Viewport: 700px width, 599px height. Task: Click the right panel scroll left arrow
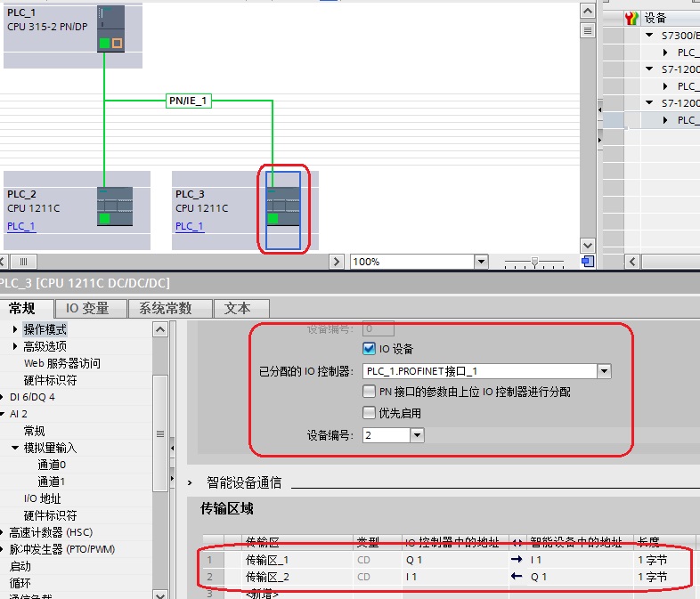point(632,262)
